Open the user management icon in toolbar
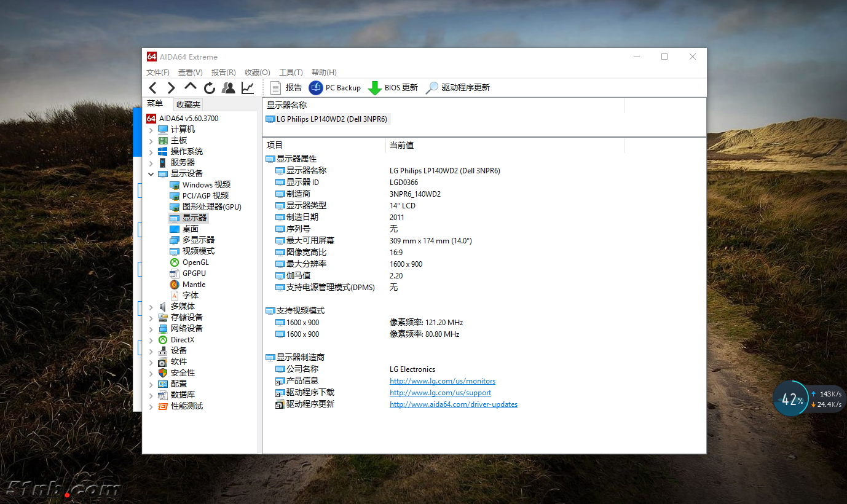847x504 pixels. coord(229,88)
